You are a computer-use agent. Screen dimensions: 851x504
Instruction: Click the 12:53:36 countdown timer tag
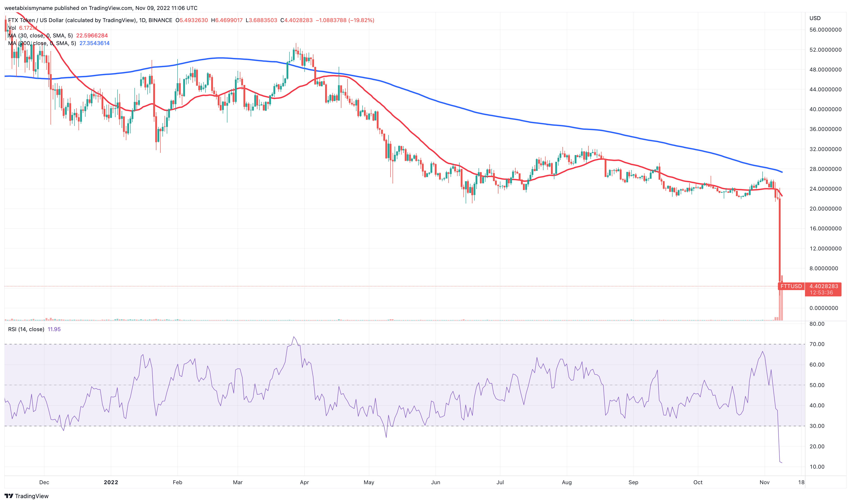click(x=821, y=293)
